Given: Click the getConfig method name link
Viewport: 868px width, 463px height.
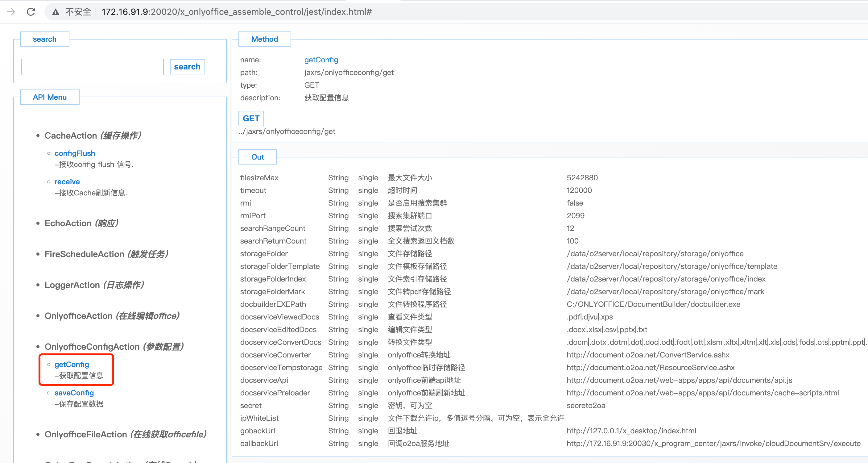Looking at the screenshot, I should (321, 60).
